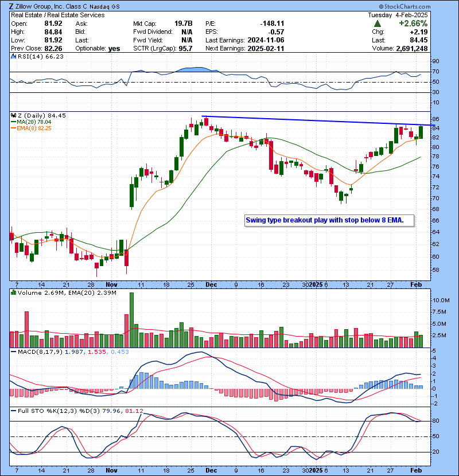Click the Next Earnings date 2025-02-11
The width and height of the screenshot is (459, 476).
click(x=266, y=49)
